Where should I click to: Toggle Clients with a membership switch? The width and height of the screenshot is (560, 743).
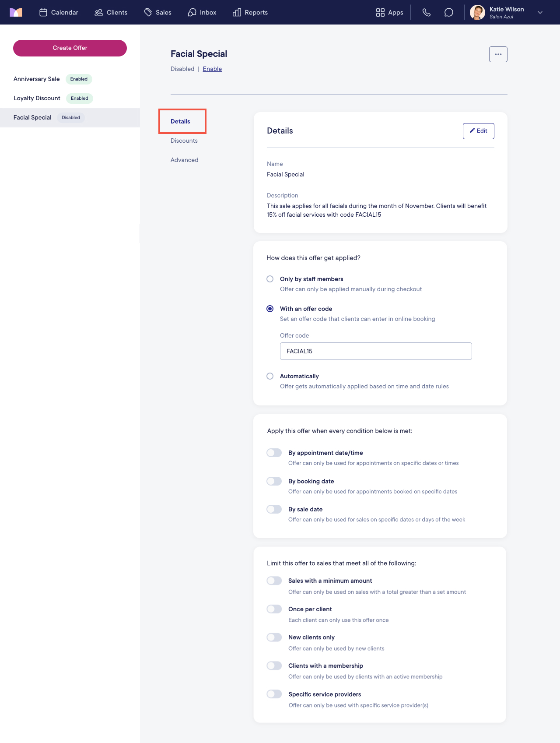(x=274, y=666)
